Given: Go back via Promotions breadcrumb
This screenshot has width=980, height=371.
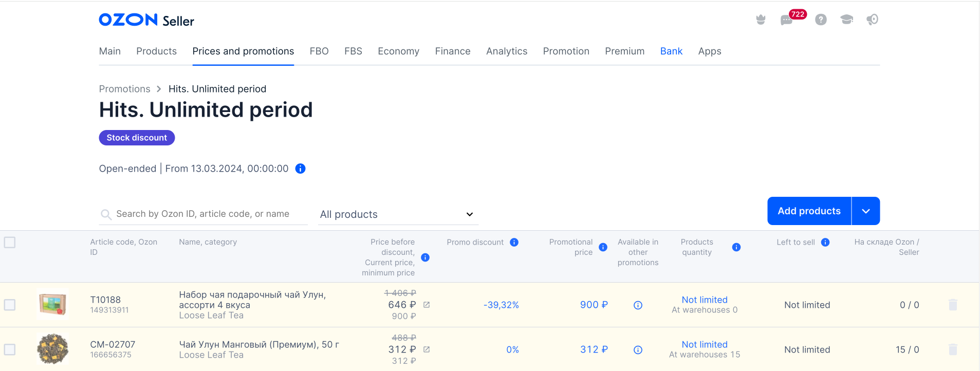Looking at the screenshot, I should [x=124, y=89].
